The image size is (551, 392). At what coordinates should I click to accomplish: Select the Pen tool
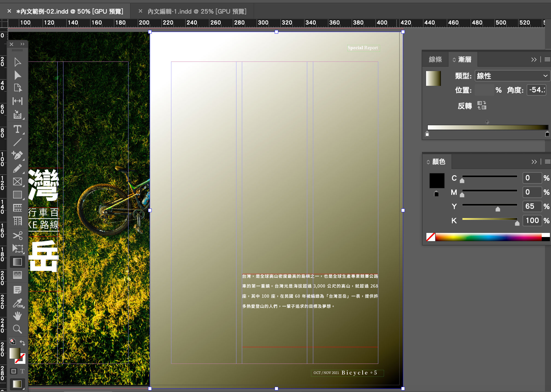(x=17, y=155)
